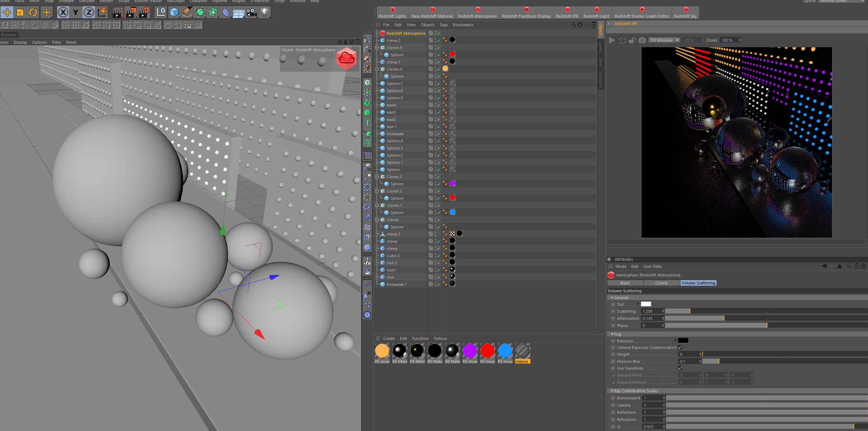This screenshot has height=431, width=868.
Task: Click the Floor environment icon
Action: coord(239,13)
